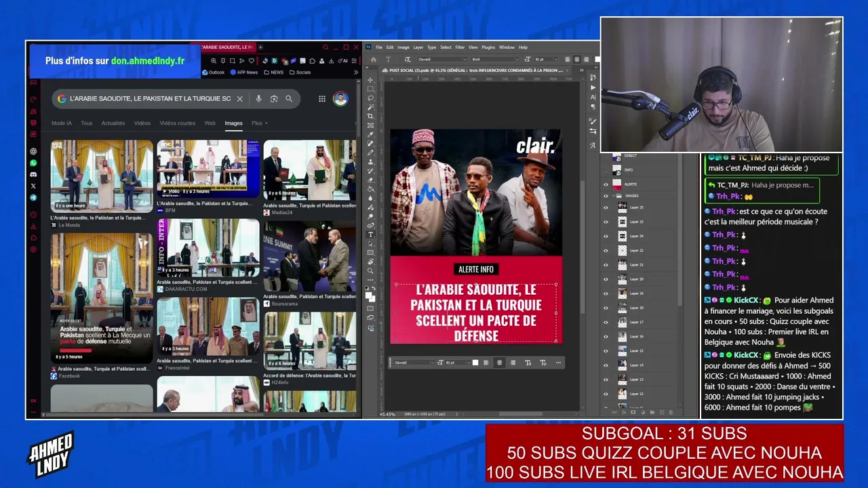
Task: Open Telegram in the browser sidebar
Action: [x=33, y=198]
